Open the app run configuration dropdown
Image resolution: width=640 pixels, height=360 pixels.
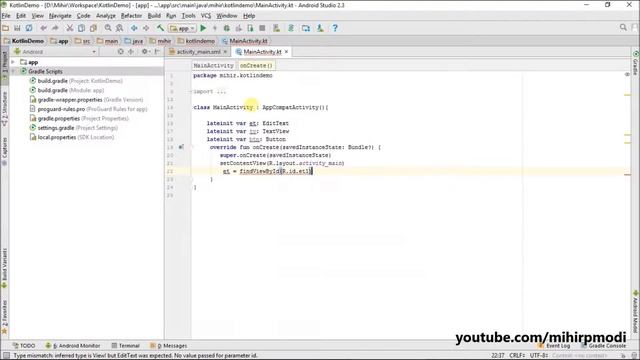182,29
